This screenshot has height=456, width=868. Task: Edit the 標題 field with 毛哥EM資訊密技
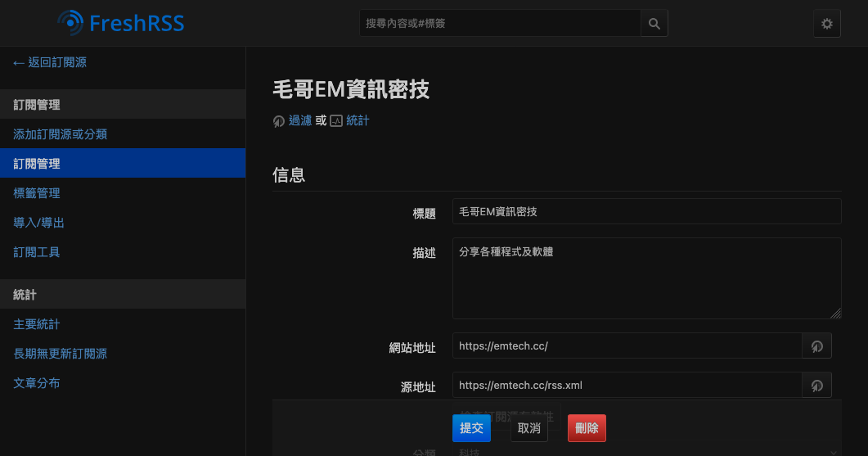(646, 212)
